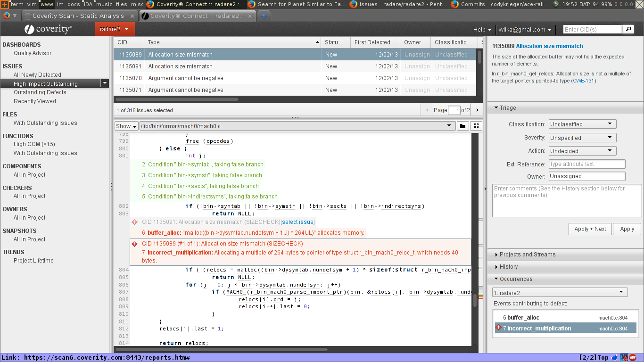Click inside the triage comments text area
Viewport: 644px width, 362px height.
[566, 200]
